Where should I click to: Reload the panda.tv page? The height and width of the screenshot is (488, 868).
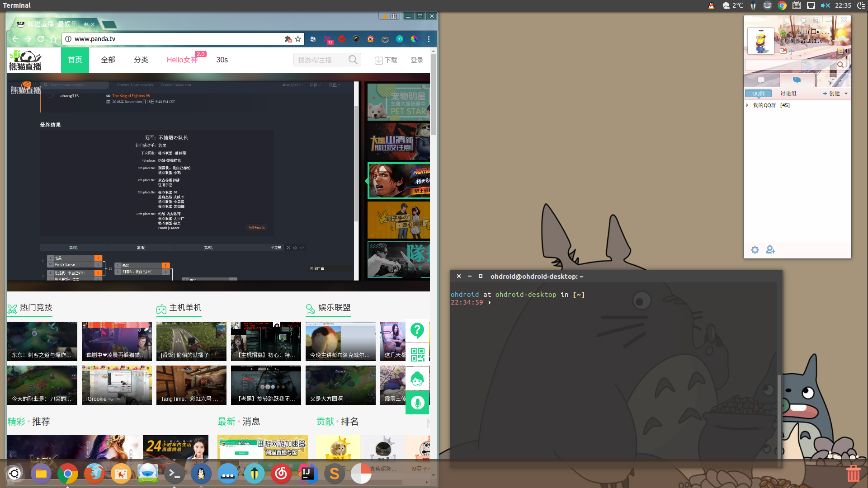tap(41, 39)
